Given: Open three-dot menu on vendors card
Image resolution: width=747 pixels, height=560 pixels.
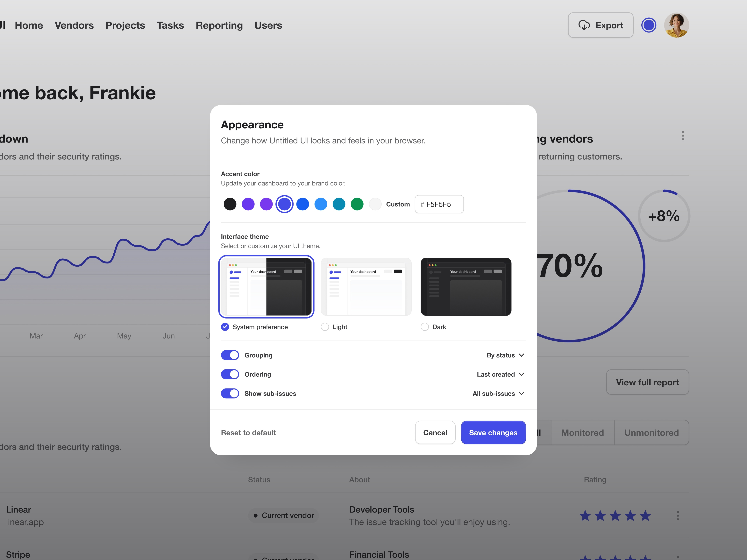Looking at the screenshot, I should pos(682,136).
